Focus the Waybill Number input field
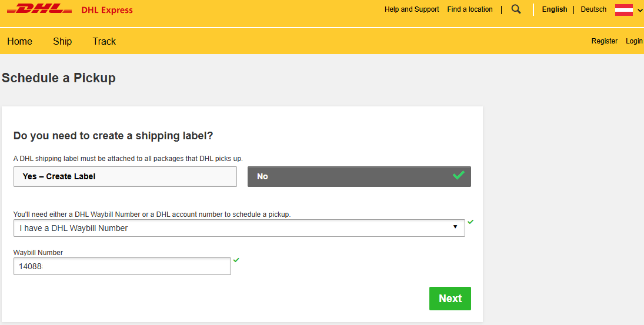644x325 pixels. coord(122,266)
